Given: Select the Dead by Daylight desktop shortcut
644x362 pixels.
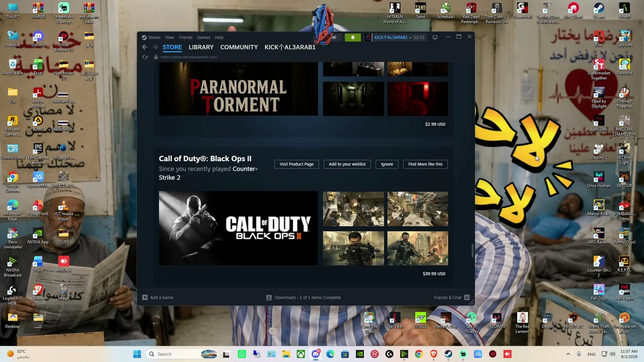Looking at the screenshot, I should coord(599,98).
